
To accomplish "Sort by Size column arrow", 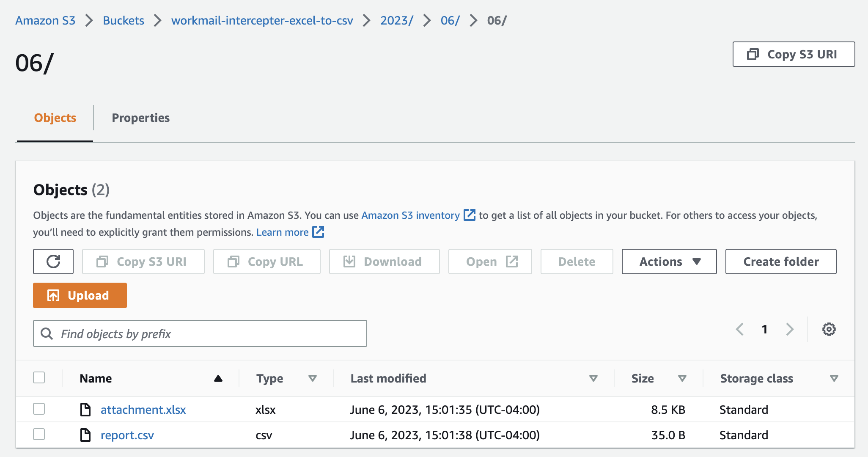I will 682,378.
